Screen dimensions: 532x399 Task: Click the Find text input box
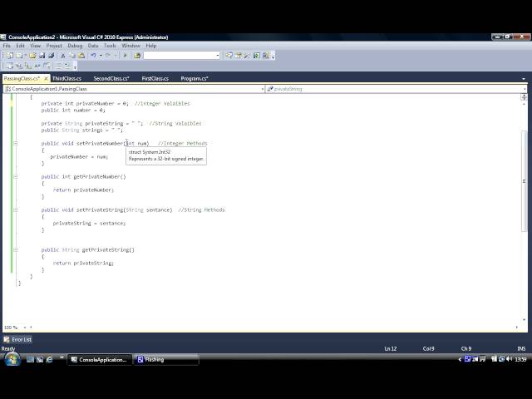(x=180, y=56)
